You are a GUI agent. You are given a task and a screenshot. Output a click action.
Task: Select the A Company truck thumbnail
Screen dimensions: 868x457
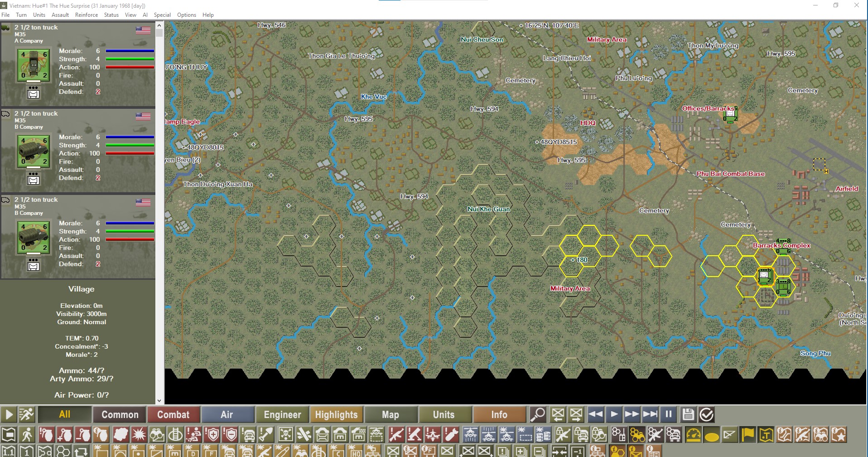coord(34,66)
